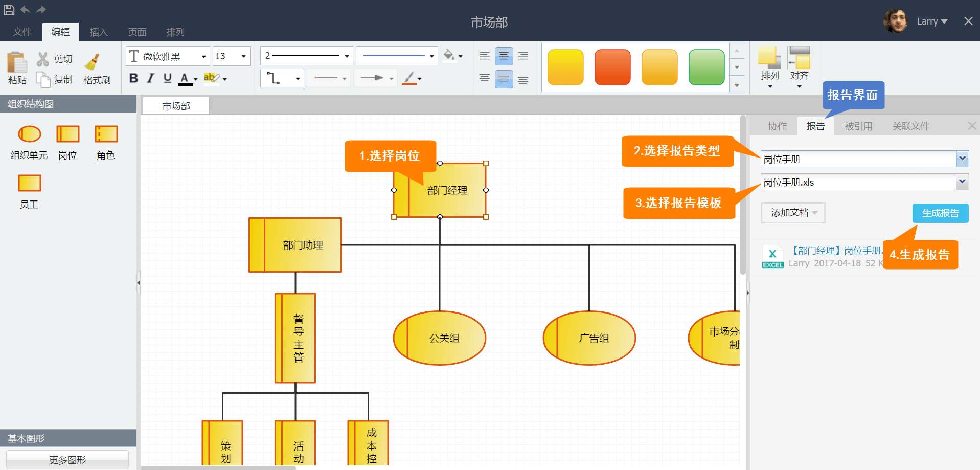Screen dimensions: 980x470
Task: Open the 添加文档 dropdown
Action: [793, 213]
